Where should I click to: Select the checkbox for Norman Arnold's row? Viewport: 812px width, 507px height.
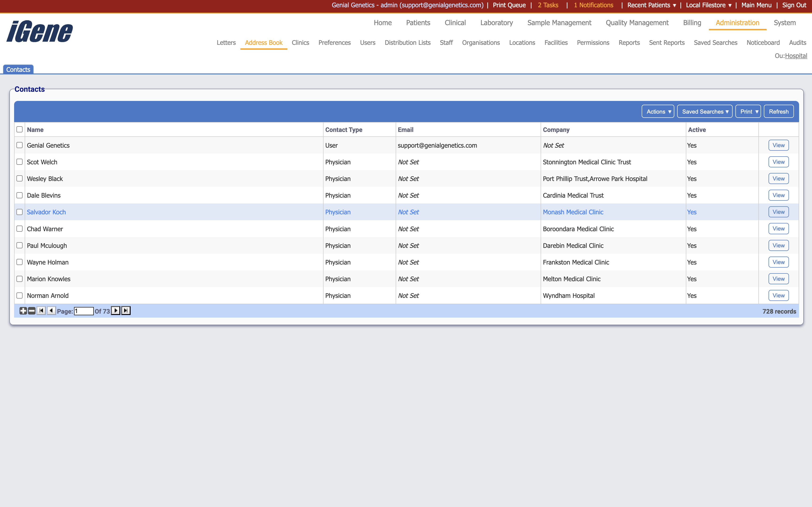point(20,296)
